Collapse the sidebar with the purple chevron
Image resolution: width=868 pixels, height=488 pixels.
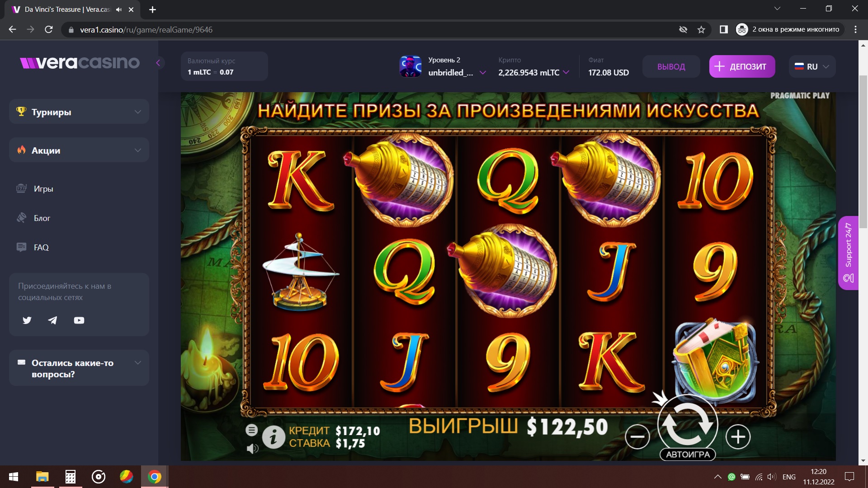tap(158, 63)
